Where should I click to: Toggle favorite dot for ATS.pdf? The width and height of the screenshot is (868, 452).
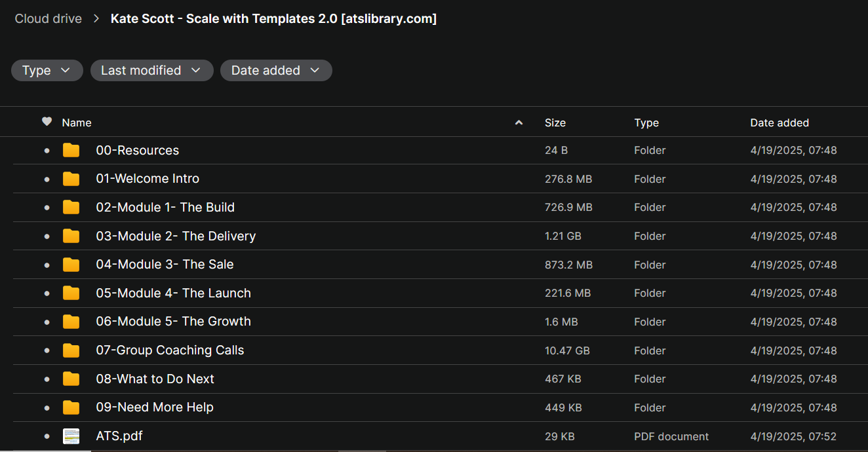coord(47,436)
